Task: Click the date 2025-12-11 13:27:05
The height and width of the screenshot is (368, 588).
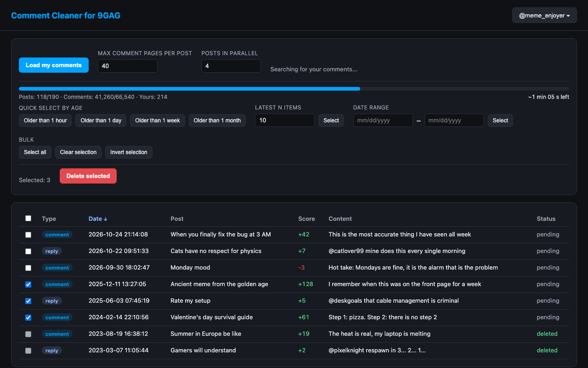Action: tap(118, 284)
